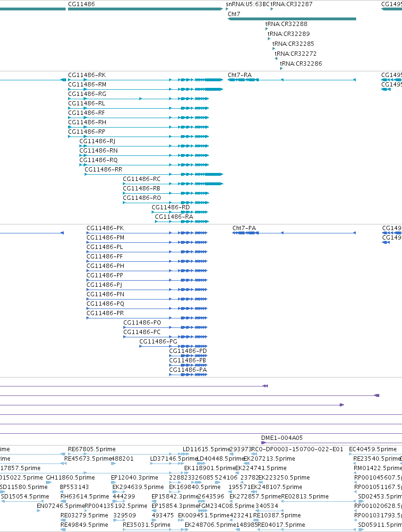
Task: Select EST RE67805.5prime
Action: tap(92, 449)
